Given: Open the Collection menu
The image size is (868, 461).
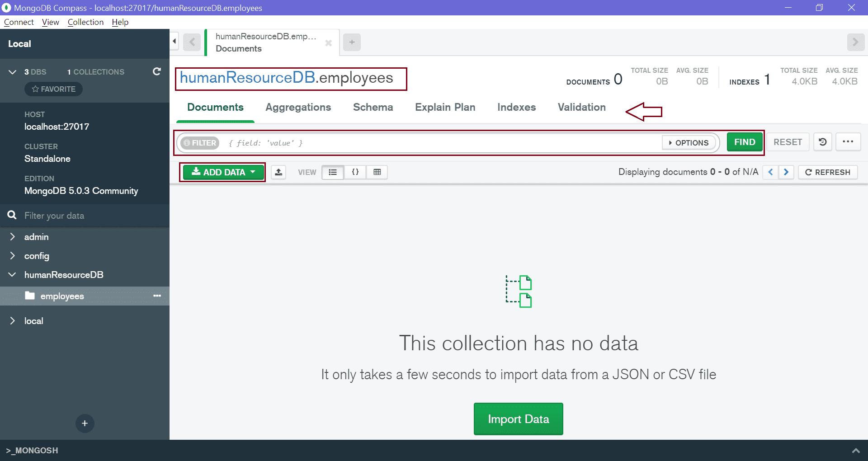Looking at the screenshot, I should (85, 22).
